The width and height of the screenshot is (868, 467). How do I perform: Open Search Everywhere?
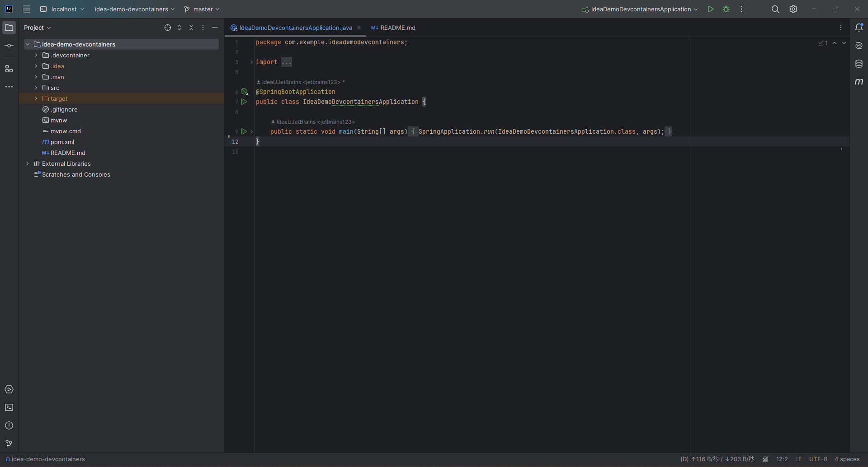point(775,9)
